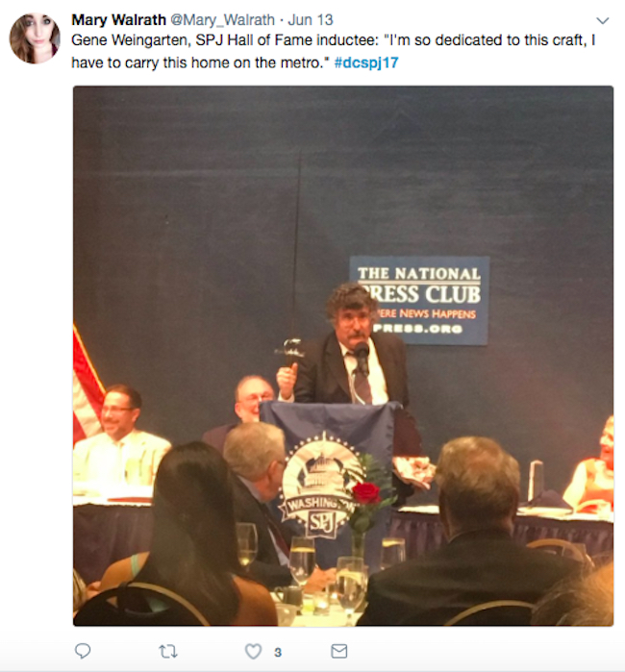
Task: Reply to Mary Walrath's tweet
Action: pos(83,651)
